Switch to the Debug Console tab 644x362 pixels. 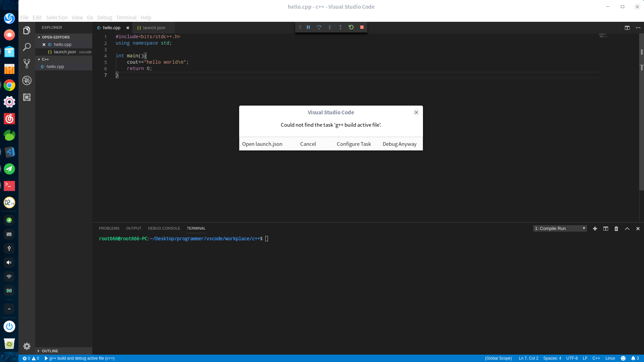[x=164, y=228]
